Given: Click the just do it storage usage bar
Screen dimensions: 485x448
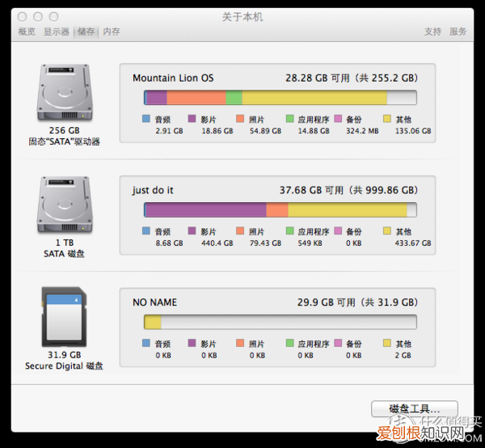Looking at the screenshot, I should [280, 209].
